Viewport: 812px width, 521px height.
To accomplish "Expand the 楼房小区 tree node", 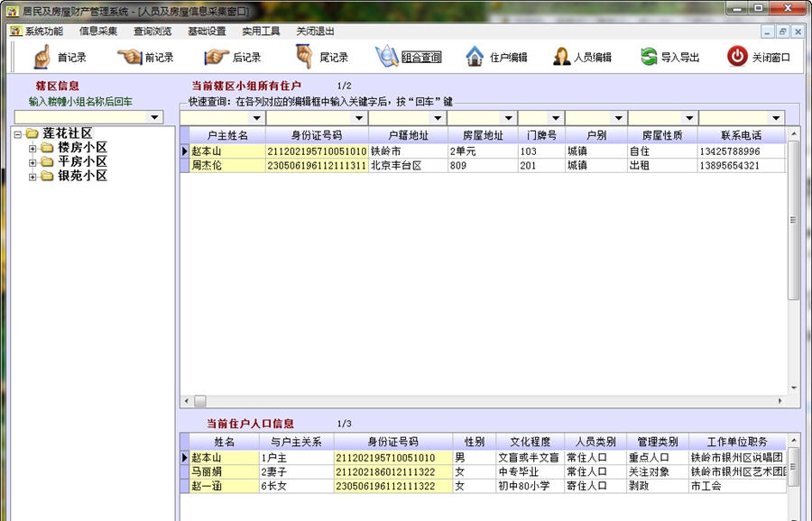I will (33, 148).
